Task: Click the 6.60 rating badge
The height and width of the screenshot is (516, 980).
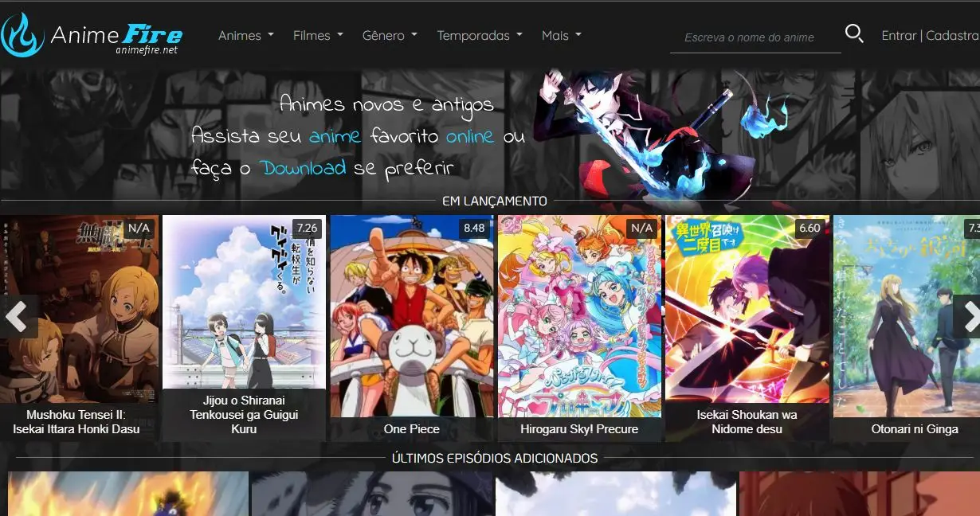Action: pyautogui.click(x=809, y=228)
